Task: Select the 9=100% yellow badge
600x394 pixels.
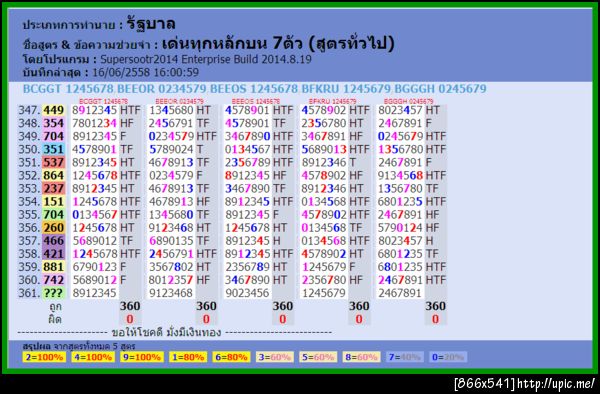Action: pyautogui.click(x=142, y=357)
